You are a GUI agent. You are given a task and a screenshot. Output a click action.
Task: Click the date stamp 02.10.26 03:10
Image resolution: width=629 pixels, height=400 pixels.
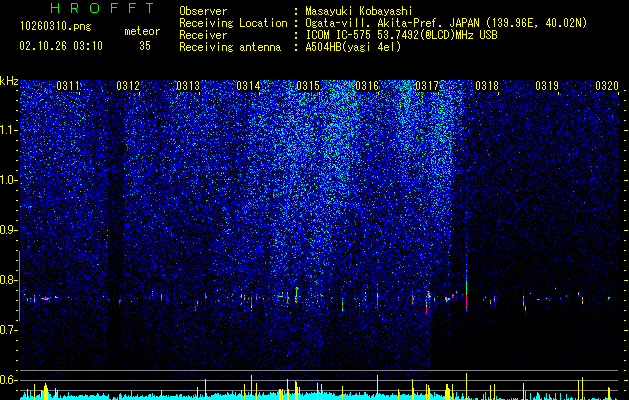(61, 46)
